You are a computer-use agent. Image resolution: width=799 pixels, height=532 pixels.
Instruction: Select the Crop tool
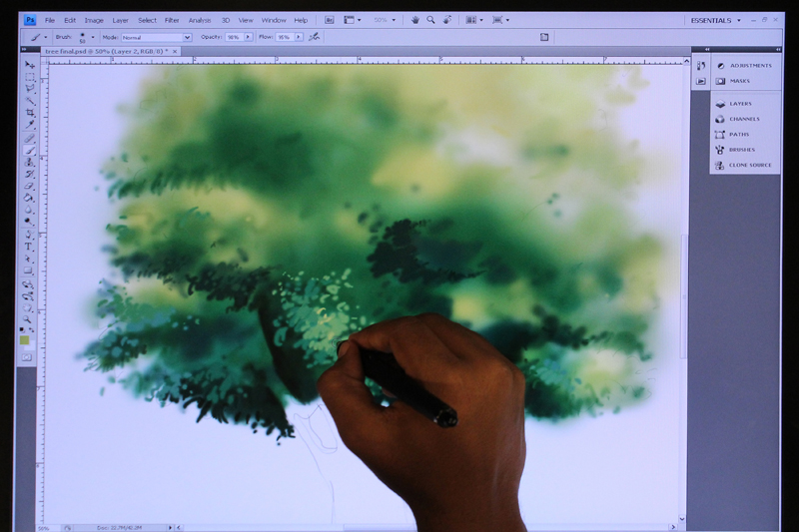click(29, 113)
